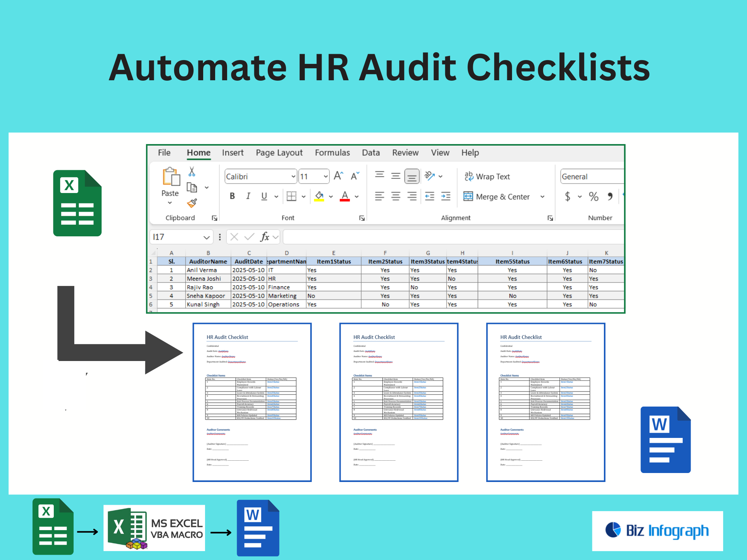
Task: Expand accounting format dropdown arrow
Action: 580,196
